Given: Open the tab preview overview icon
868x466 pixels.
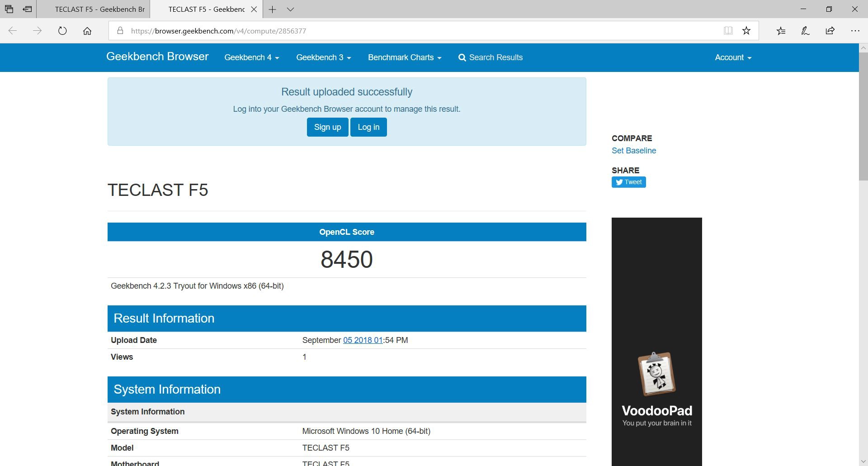Looking at the screenshot, I should pyautogui.click(x=9, y=9).
